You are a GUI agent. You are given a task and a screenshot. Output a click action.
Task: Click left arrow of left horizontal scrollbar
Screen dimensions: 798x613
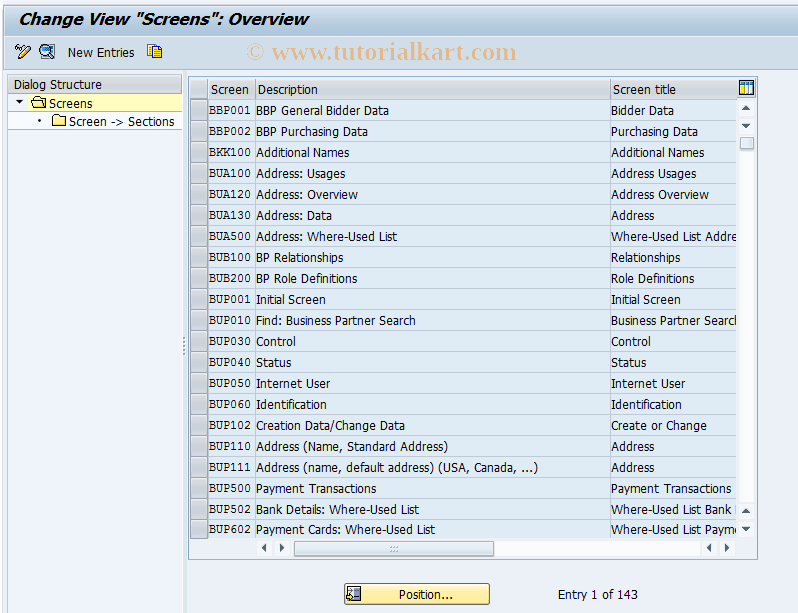click(x=264, y=548)
